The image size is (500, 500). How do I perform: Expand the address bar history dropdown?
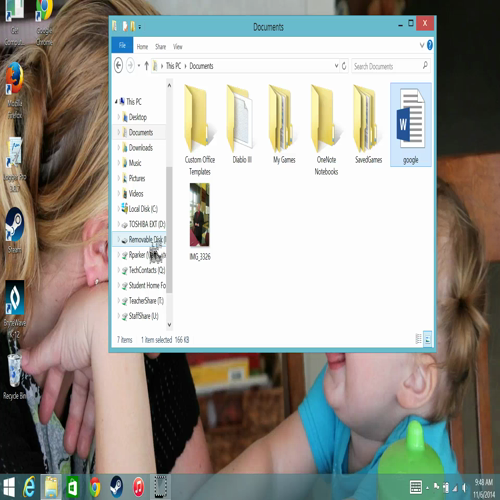pyautogui.click(x=336, y=66)
